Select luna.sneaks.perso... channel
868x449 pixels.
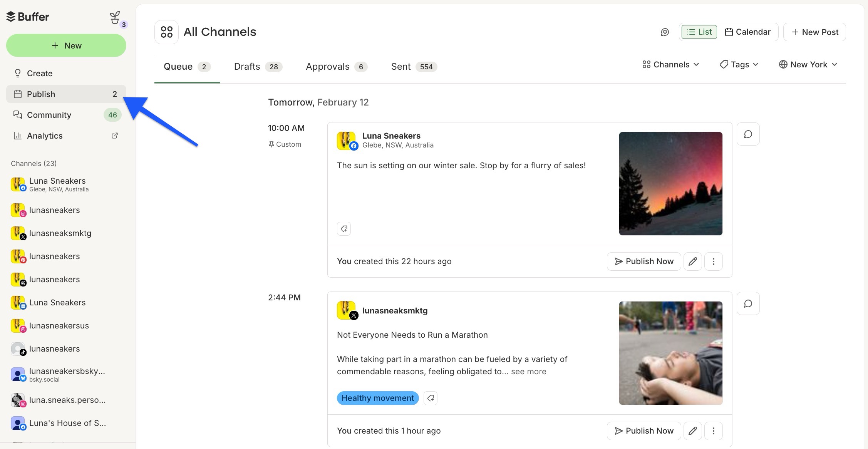66,400
